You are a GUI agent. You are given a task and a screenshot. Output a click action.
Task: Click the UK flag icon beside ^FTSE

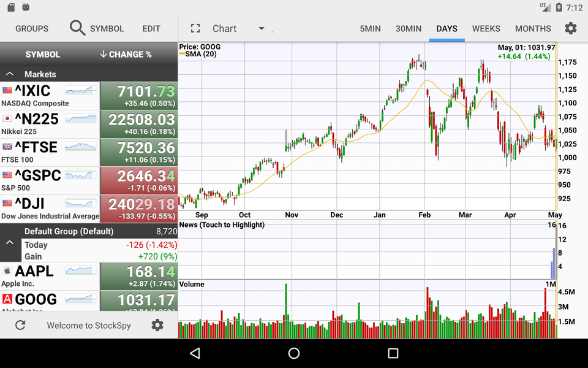pos(8,145)
